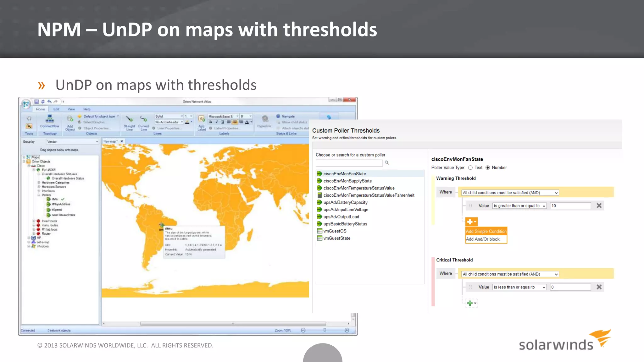Open the Orion Network Atlas application orb
644x362 pixels.
[x=26, y=104]
